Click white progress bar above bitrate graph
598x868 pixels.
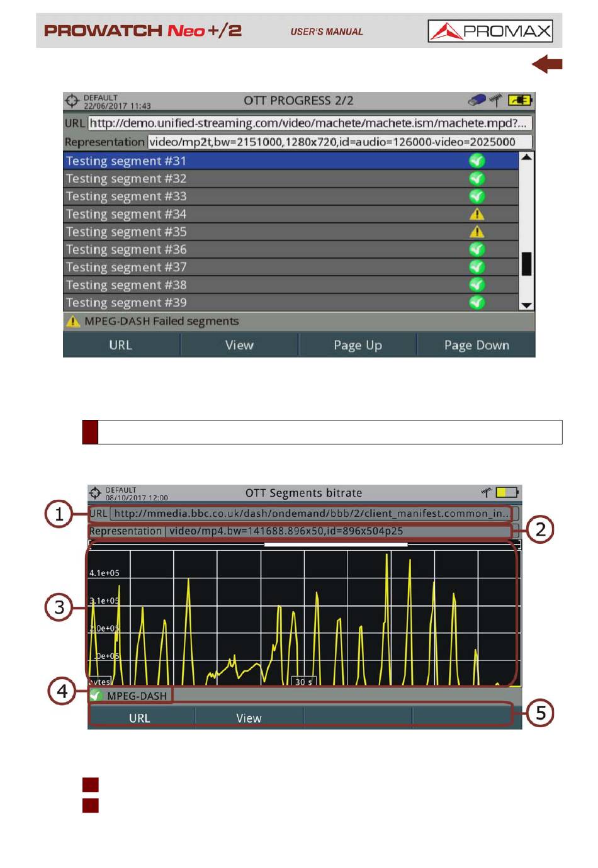pos(336,544)
